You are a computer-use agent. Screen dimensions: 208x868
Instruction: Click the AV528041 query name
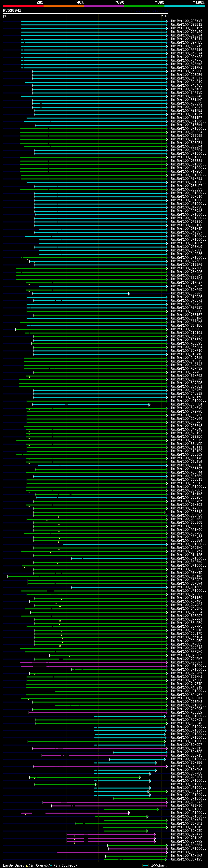(x=12, y=10)
